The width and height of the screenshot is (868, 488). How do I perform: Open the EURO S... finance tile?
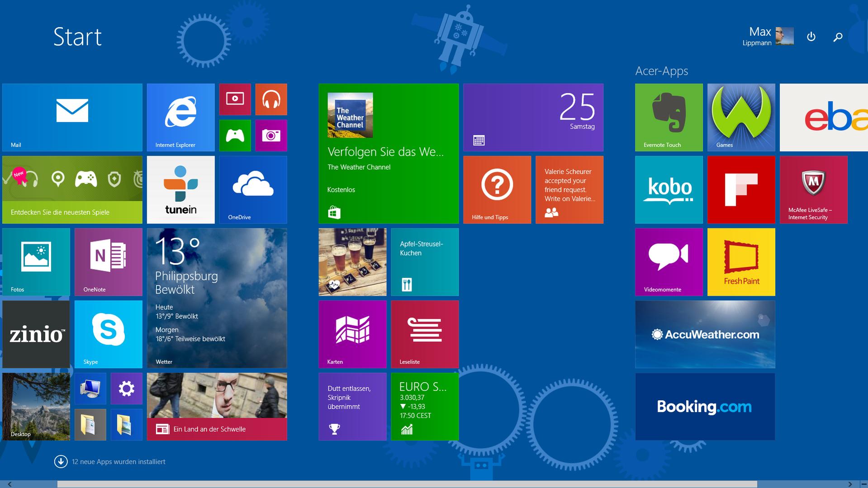[x=425, y=407]
